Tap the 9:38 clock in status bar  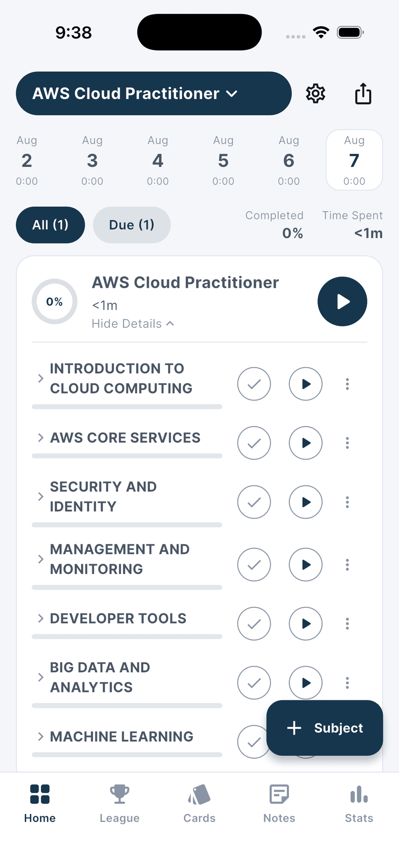point(74,32)
